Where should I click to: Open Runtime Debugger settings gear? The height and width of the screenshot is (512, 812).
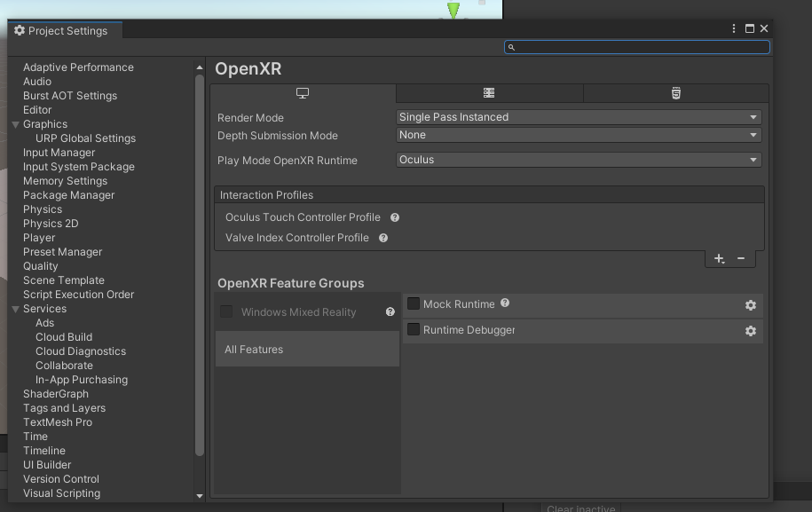pyautogui.click(x=751, y=331)
